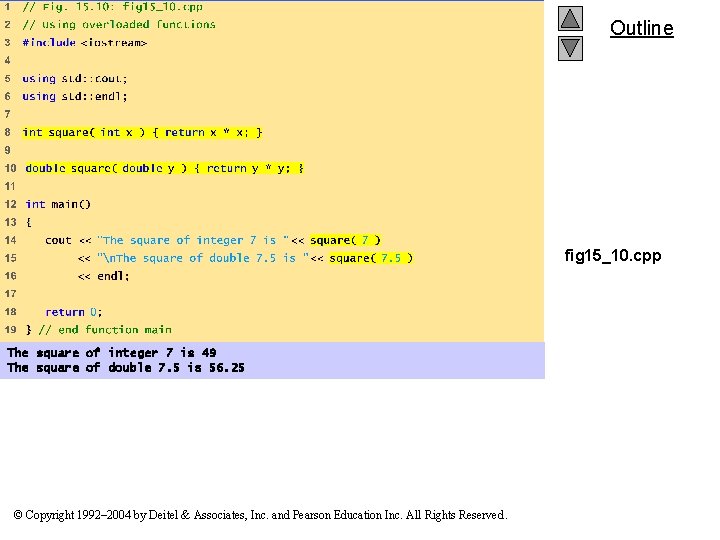Open the Outline link
This screenshot has height=540, width=720.
tap(641, 28)
